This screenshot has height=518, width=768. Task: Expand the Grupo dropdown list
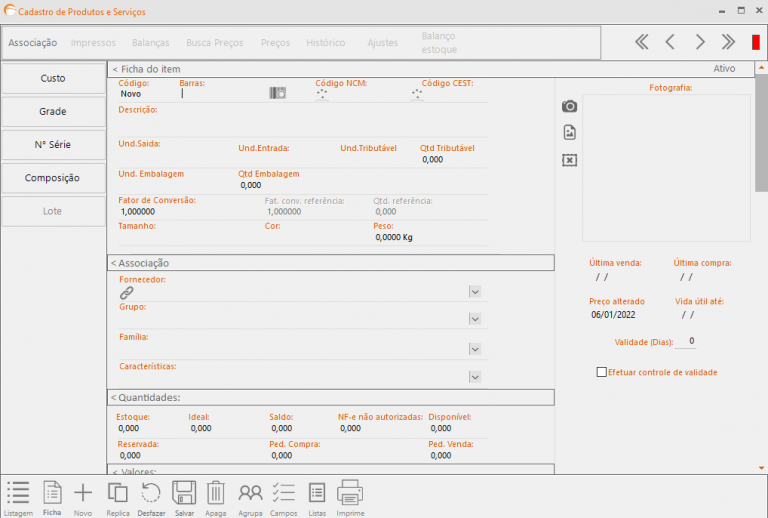click(x=475, y=319)
